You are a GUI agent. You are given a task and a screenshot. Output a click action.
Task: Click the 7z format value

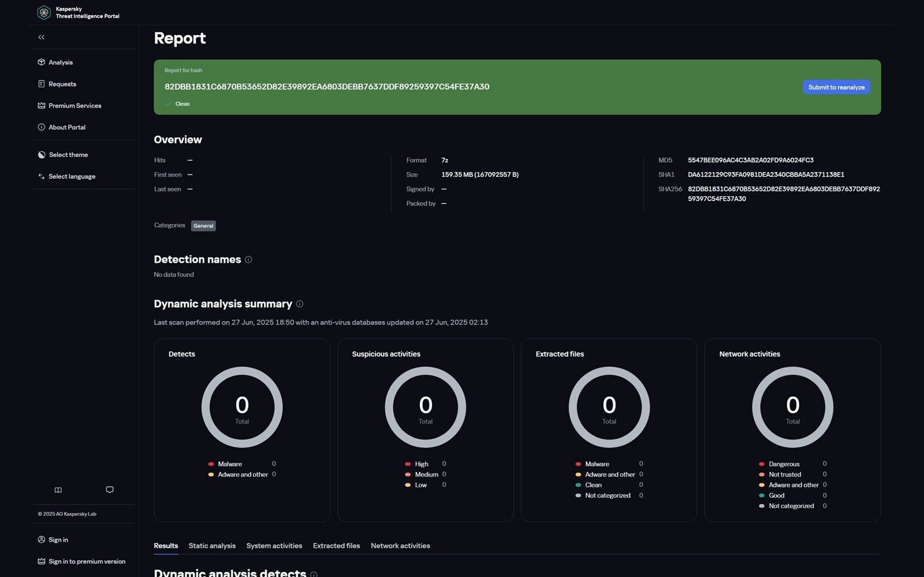(445, 160)
